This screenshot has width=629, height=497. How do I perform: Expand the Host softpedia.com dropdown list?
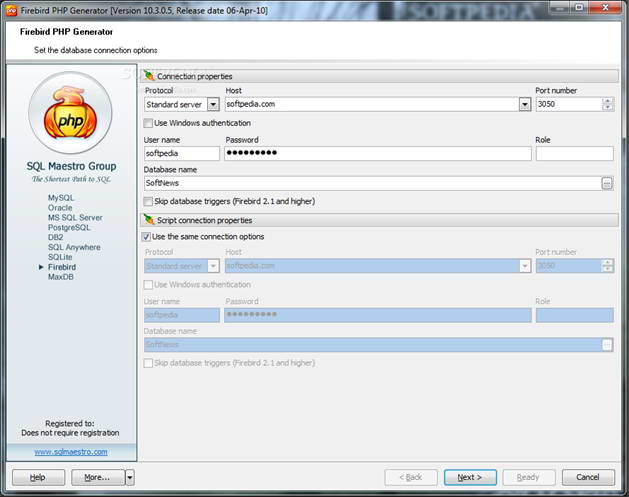tap(524, 104)
